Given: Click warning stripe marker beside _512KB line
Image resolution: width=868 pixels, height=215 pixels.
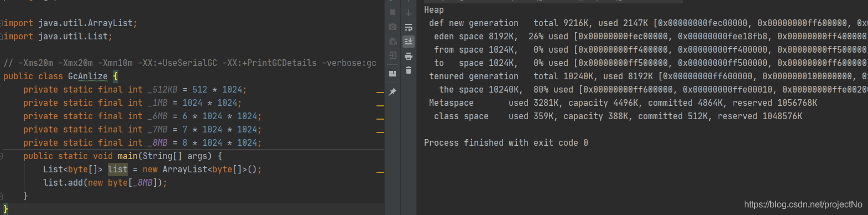Looking at the screenshot, I should 380,93.
